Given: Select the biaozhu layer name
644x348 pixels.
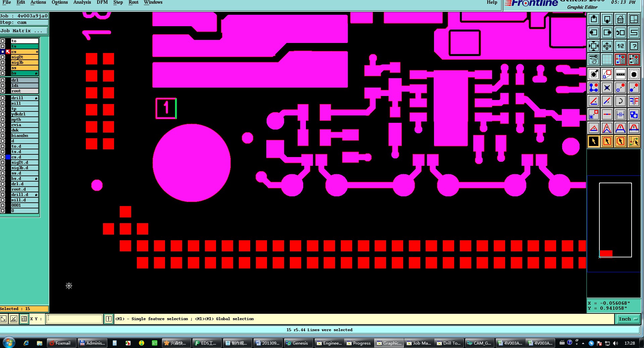Looking at the screenshot, I should click(24, 136).
